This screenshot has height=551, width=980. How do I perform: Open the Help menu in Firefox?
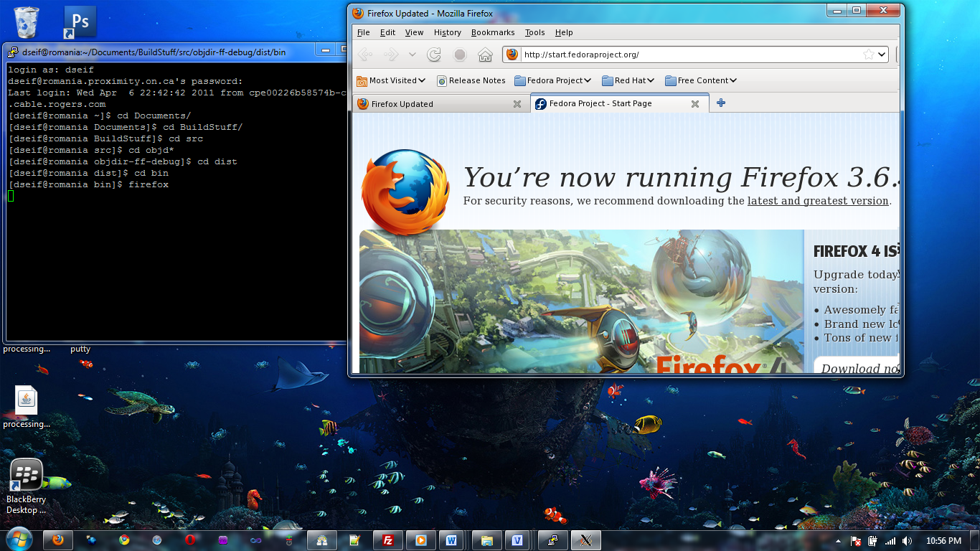[564, 32]
